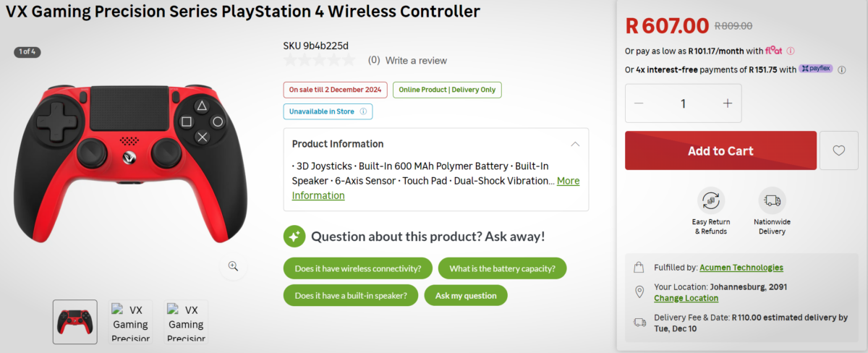Select the first red controller thumbnail
Image resolution: width=868 pixels, height=353 pixels.
coord(75,322)
